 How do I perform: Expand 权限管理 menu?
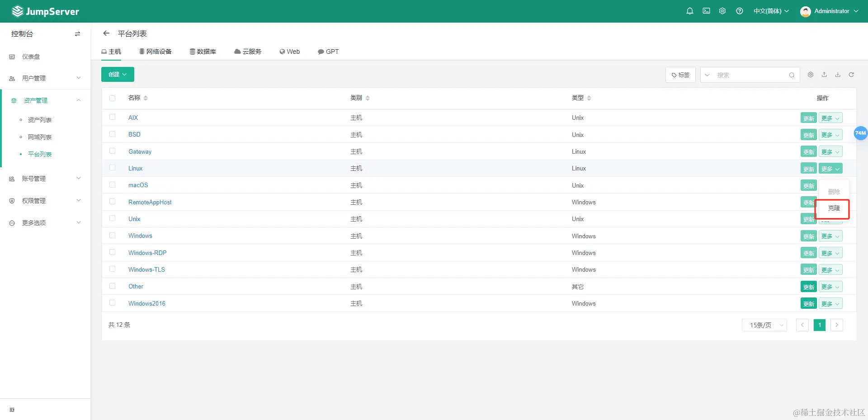[x=45, y=201]
